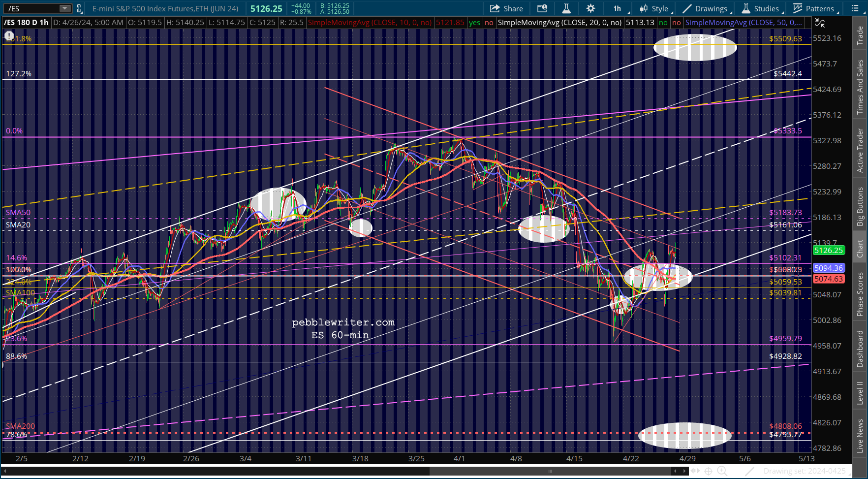Open the Active Trader side tab
Screen dimensions: 868x479
click(860, 150)
